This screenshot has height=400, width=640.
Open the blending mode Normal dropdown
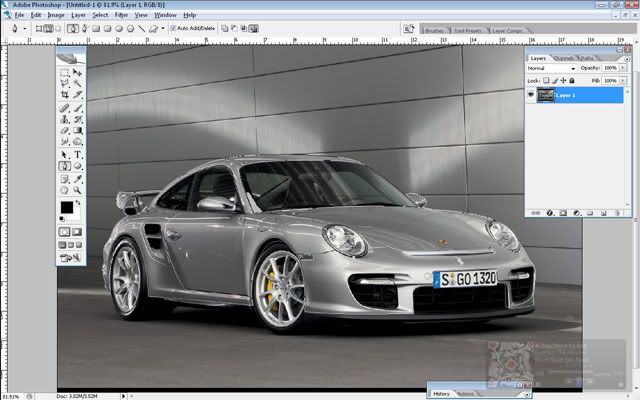[x=551, y=68]
